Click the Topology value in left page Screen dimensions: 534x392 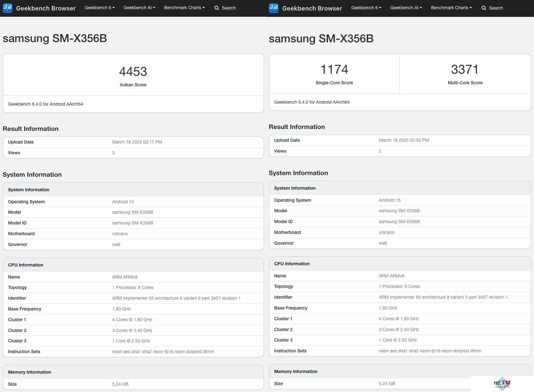pyautogui.click(x=133, y=287)
